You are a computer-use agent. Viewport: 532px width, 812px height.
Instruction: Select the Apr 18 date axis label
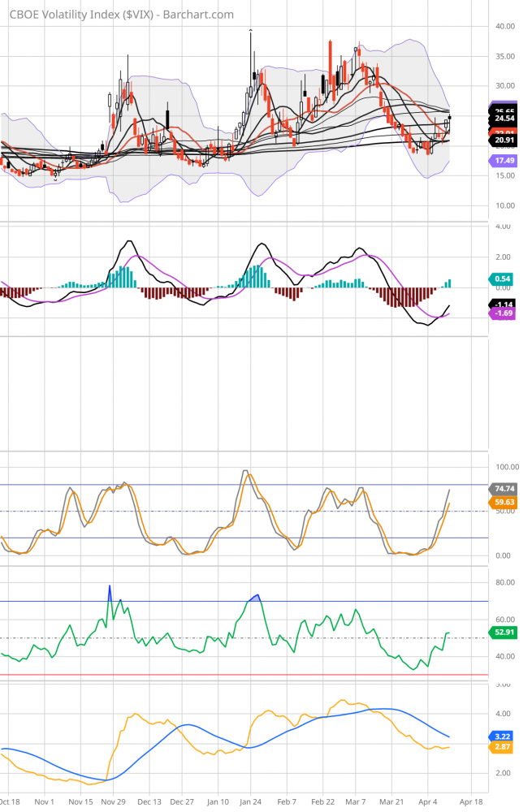(474, 801)
